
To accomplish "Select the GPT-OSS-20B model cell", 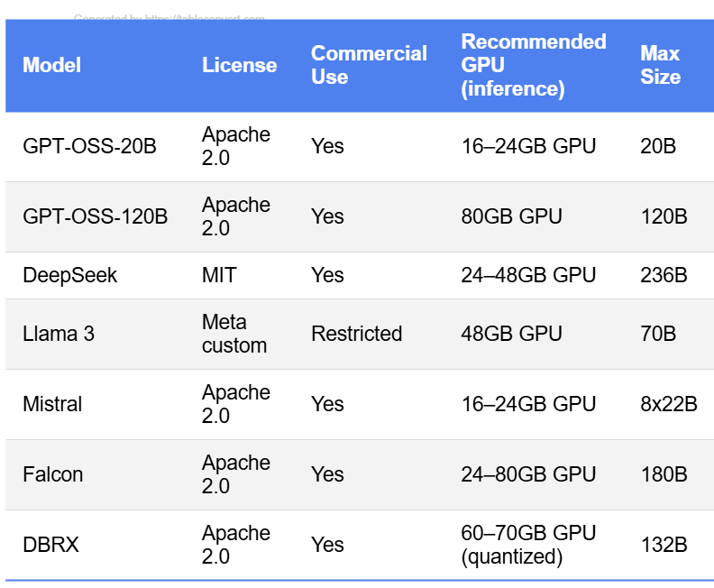I will coord(89,146).
